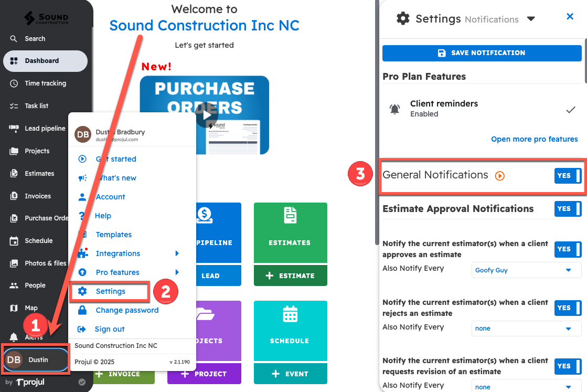
Task: Open more pro features link
Action: [534, 139]
